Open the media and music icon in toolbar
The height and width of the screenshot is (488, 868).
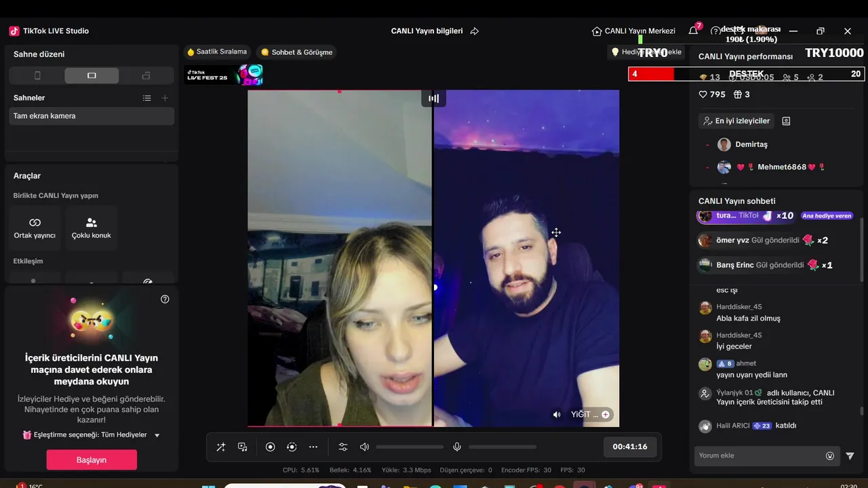[243, 447]
